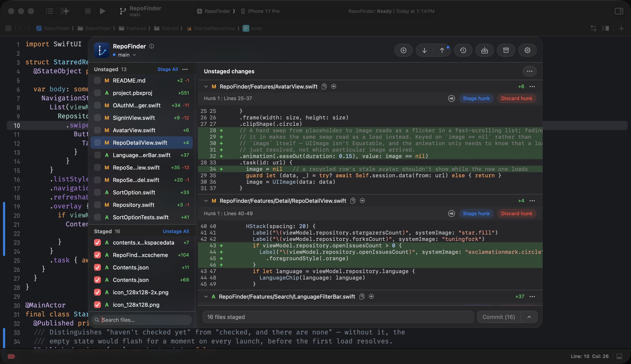Collapse LanguageFilterBar.swift diff section

[x=206, y=296]
